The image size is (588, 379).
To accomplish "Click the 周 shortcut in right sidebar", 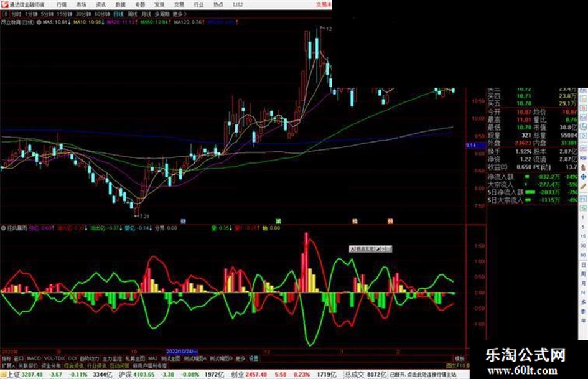I will pos(583,274).
